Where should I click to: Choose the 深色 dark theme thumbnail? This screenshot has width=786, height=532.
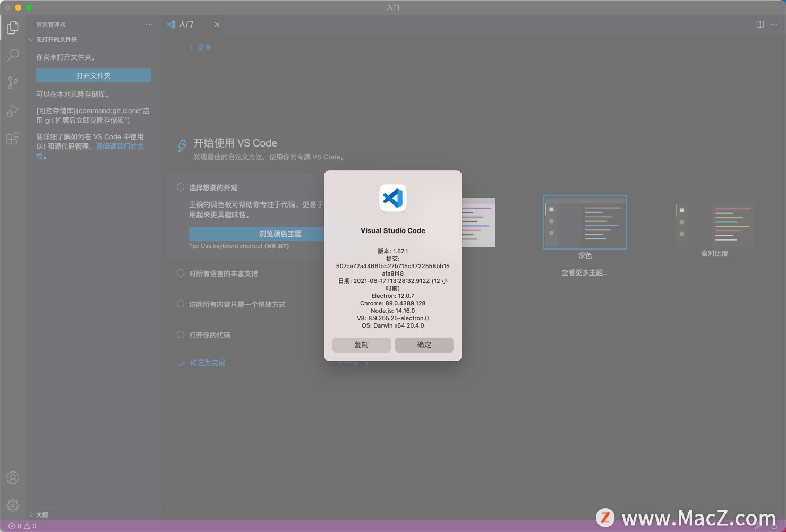(x=585, y=222)
